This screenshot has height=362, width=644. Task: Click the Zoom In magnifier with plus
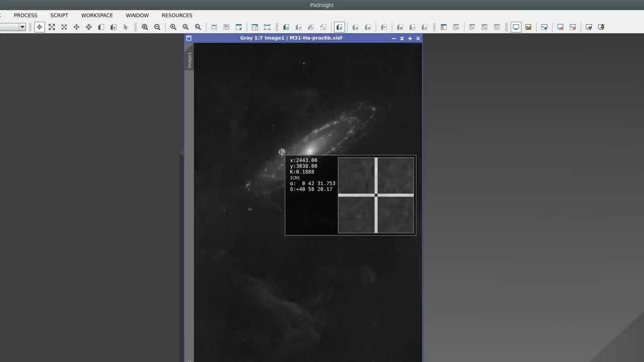[145, 27]
